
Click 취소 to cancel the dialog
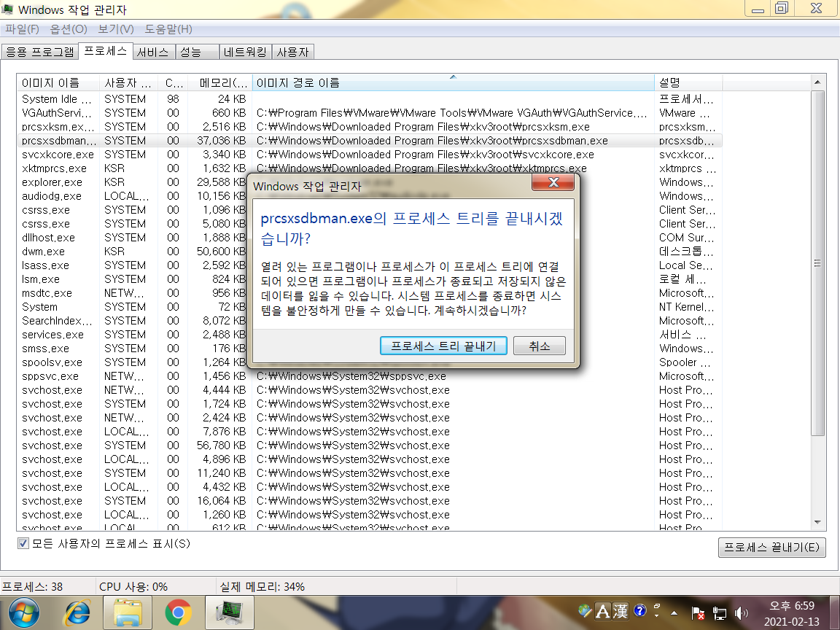pos(540,346)
